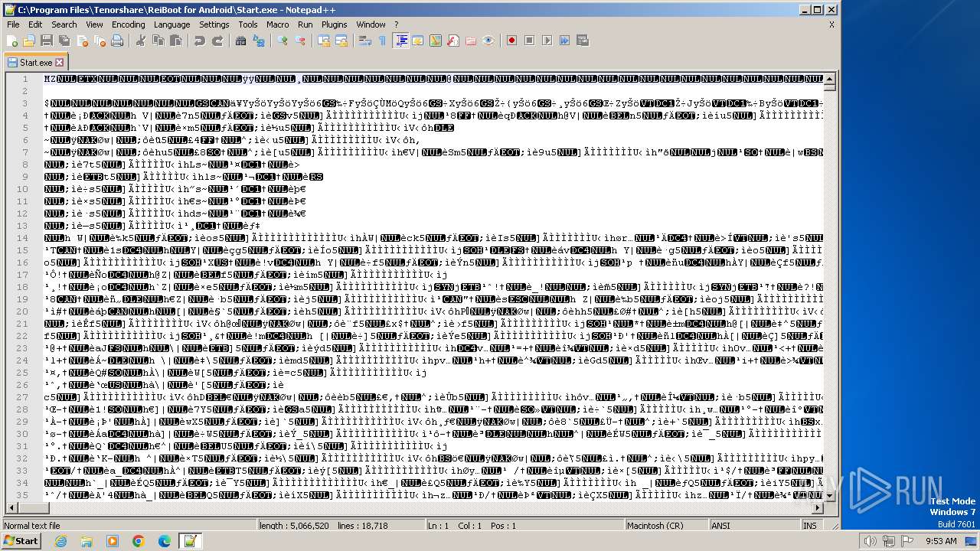Viewport: 980px width, 551px height.
Task: Click the Close All toolbar icon
Action: tap(99, 41)
